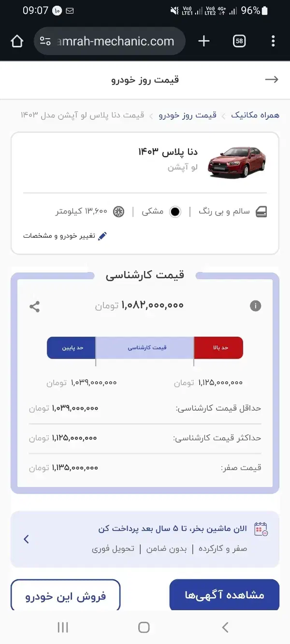Open the قیمت روز خودرو breadcrumb link

coord(188,115)
